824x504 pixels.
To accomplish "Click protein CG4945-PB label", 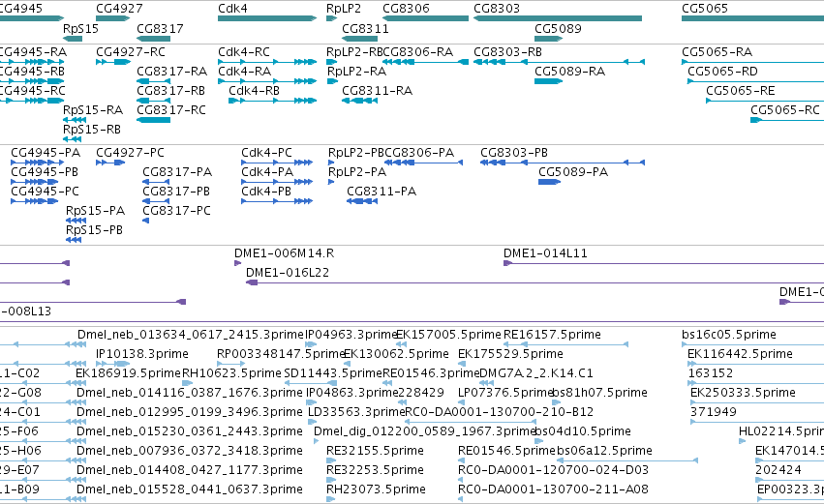I will [45, 172].
